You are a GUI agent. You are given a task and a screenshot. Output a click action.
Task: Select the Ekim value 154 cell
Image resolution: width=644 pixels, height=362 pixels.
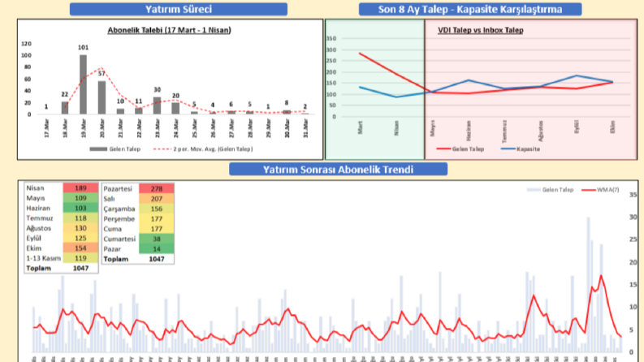pyautogui.click(x=80, y=248)
